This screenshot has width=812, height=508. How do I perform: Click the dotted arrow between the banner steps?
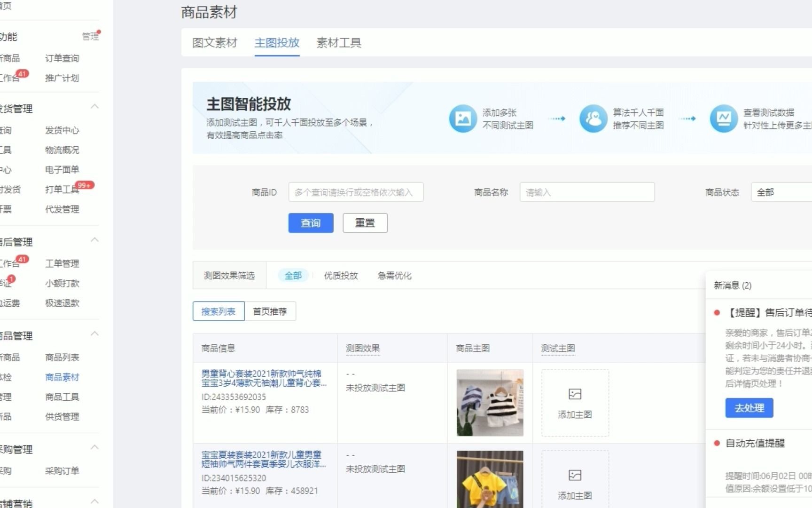(x=557, y=119)
